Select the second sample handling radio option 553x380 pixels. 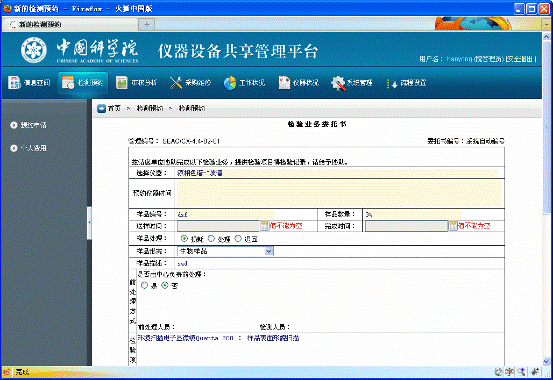click(211, 239)
